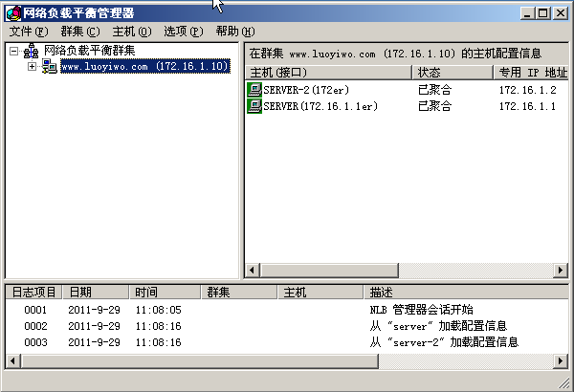Screen dimensions: 574x392
Task: Click the SERVER-2 host status icon
Action: [x=254, y=90]
